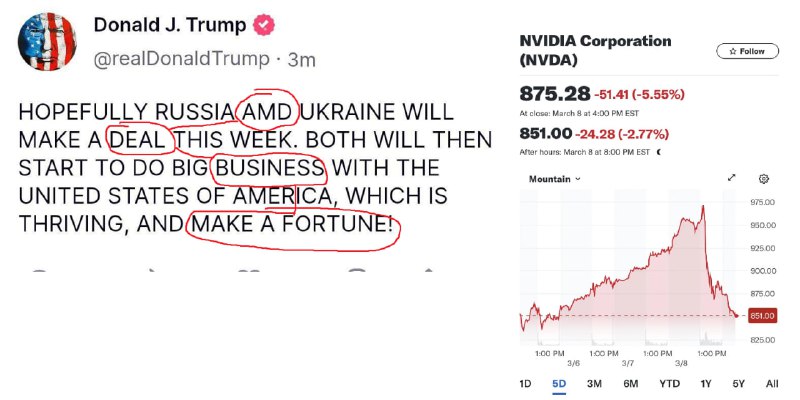The height and width of the screenshot is (400, 800).
Task: Click the pink verified badge icon
Action: pyautogui.click(x=264, y=25)
